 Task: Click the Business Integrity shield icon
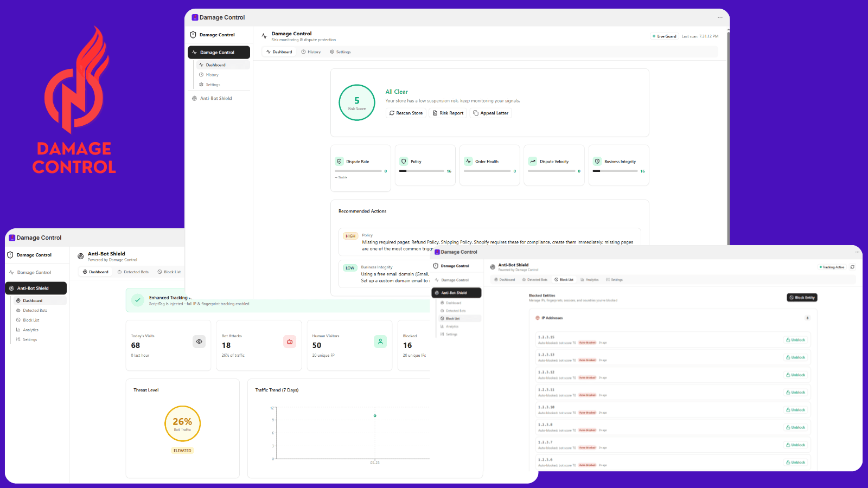pyautogui.click(x=597, y=161)
